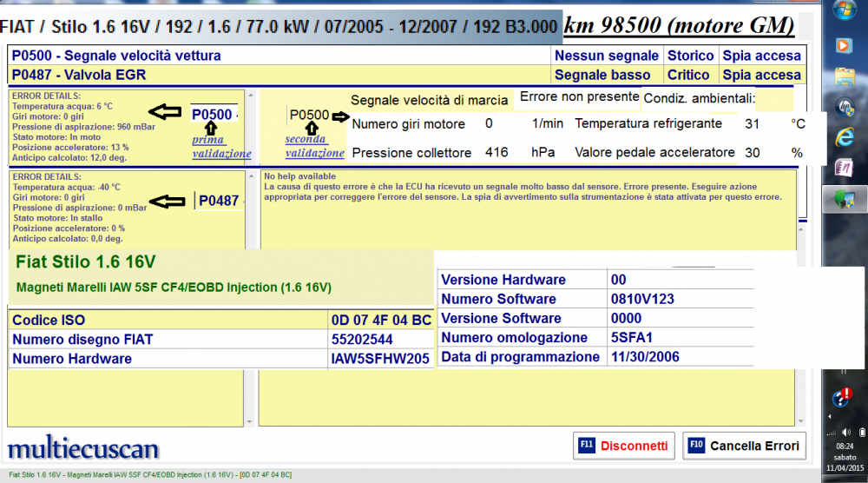Click the Pressione collettore parameter label
This screenshot has width=868, height=483.
pyautogui.click(x=411, y=153)
